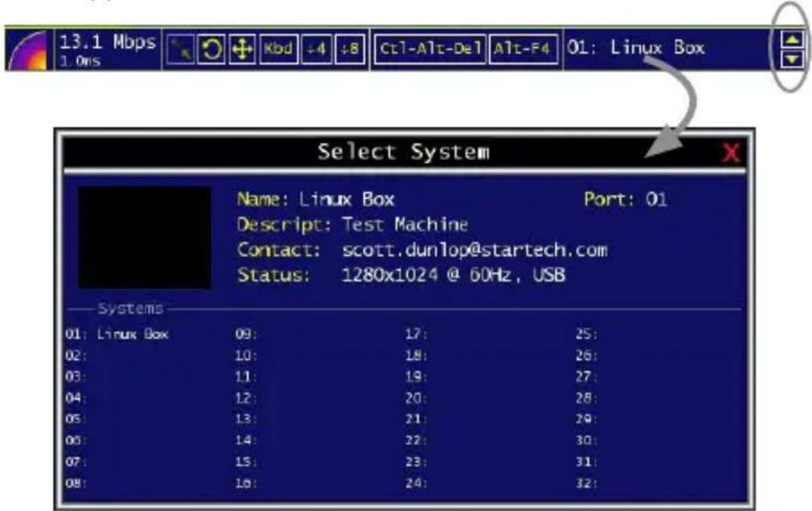Select system slot 11

246,377
